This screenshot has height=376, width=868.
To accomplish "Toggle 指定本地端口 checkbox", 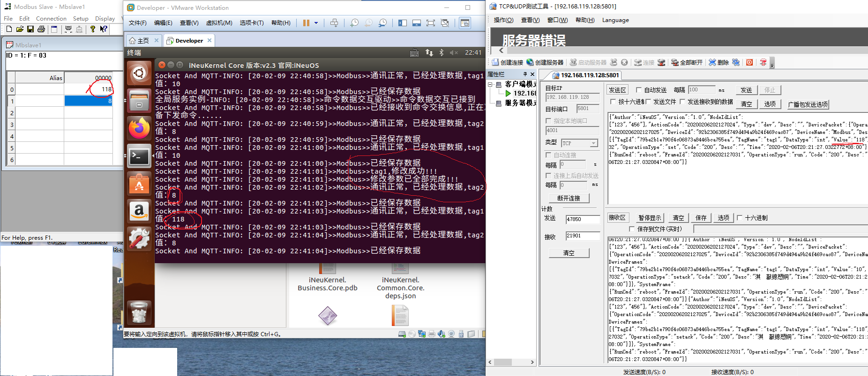I will 548,121.
